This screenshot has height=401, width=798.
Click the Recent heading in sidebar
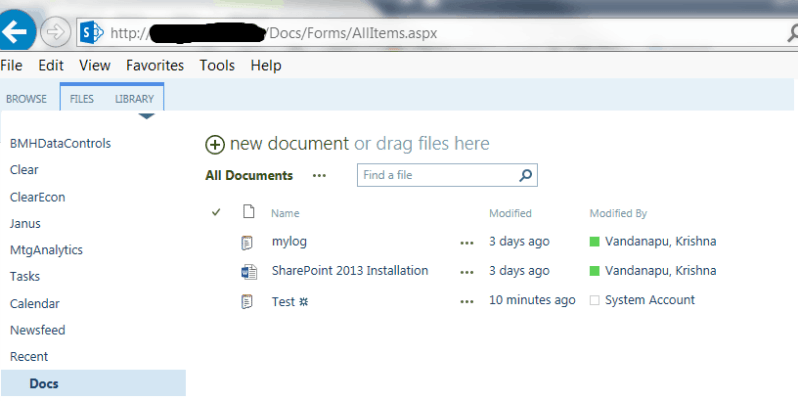29,356
